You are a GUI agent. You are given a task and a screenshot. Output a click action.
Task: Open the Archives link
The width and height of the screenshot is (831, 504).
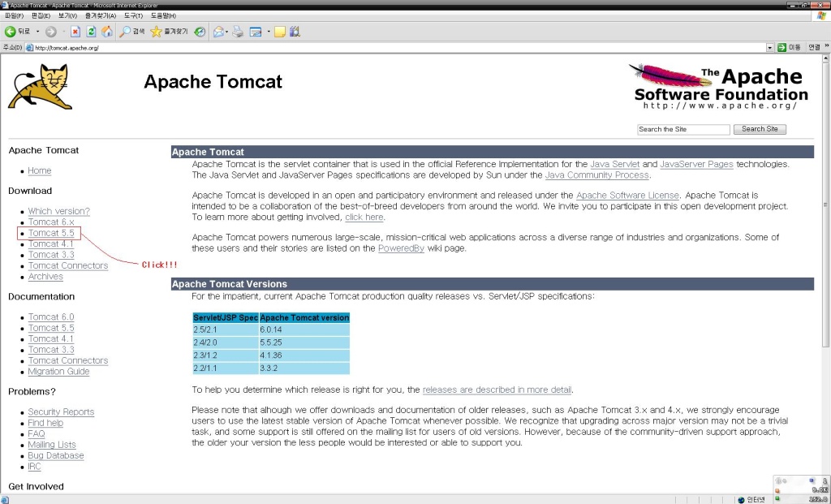coord(45,277)
